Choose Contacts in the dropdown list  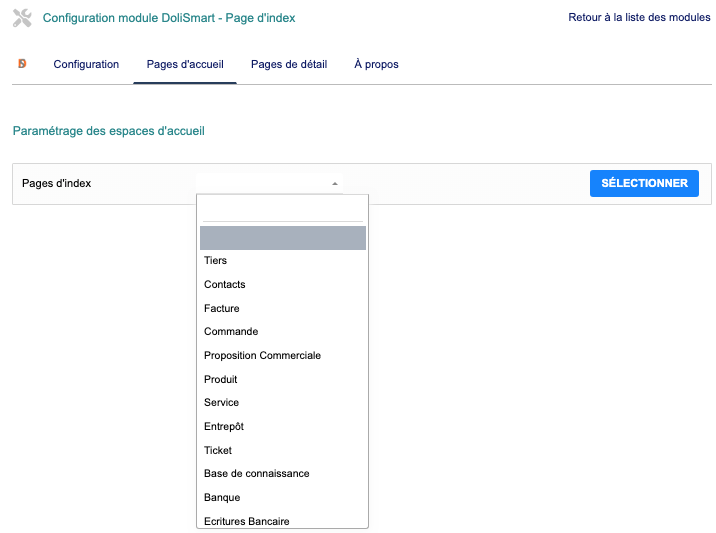click(225, 285)
